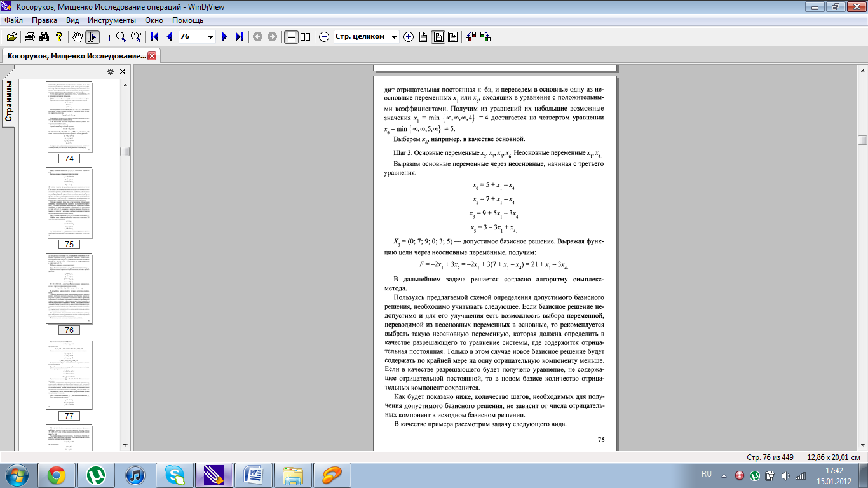Image resolution: width=868 pixels, height=488 pixels.
Task: Select the magnifying glass tool
Action: pyautogui.click(x=121, y=37)
